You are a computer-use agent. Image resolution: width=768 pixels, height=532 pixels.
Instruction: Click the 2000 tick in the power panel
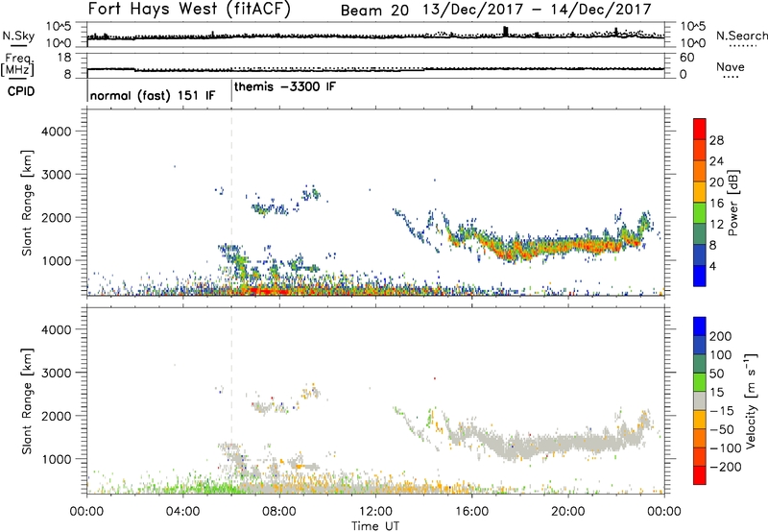click(56, 217)
